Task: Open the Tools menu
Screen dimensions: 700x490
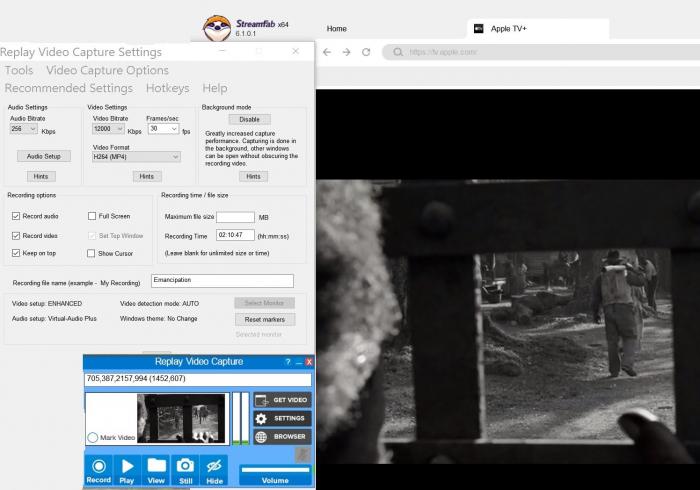Action: click(x=19, y=71)
